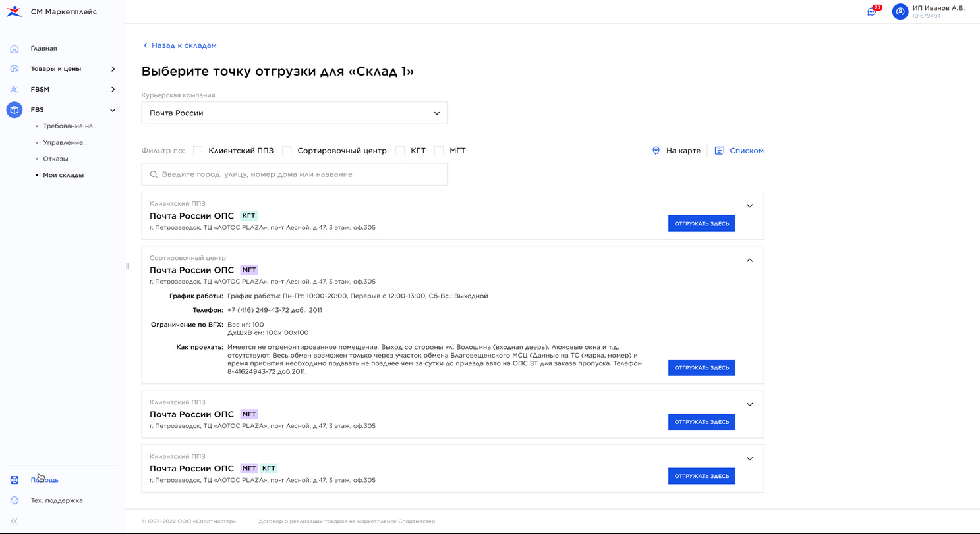The height and width of the screenshot is (534, 980).
Task: Expand Товары и цены submenu arrow
Action: pos(113,68)
